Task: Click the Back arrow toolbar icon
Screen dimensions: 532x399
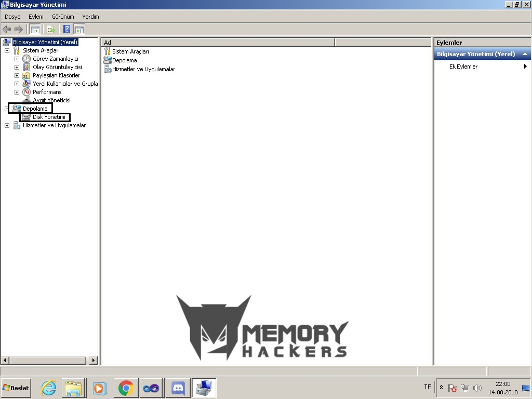Action: [7, 30]
